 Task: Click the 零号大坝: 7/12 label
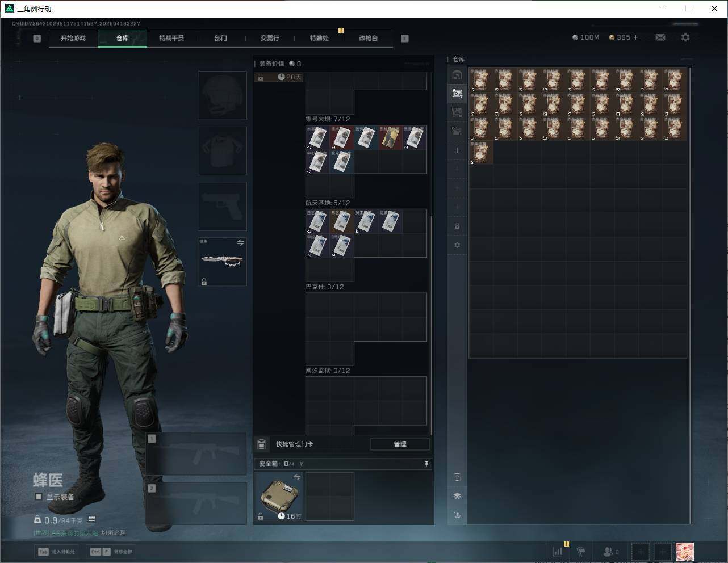[x=328, y=119]
